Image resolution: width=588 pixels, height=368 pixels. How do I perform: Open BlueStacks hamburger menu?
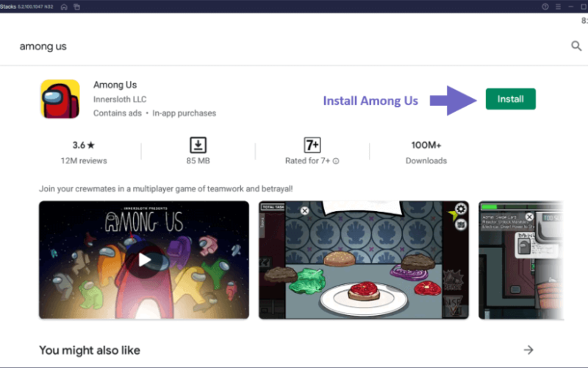[558, 7]
